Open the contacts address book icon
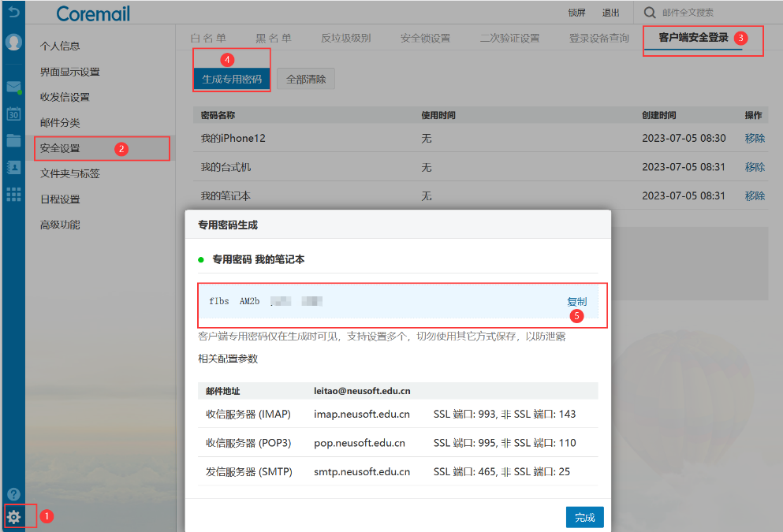783x532 pixels. 13,167
